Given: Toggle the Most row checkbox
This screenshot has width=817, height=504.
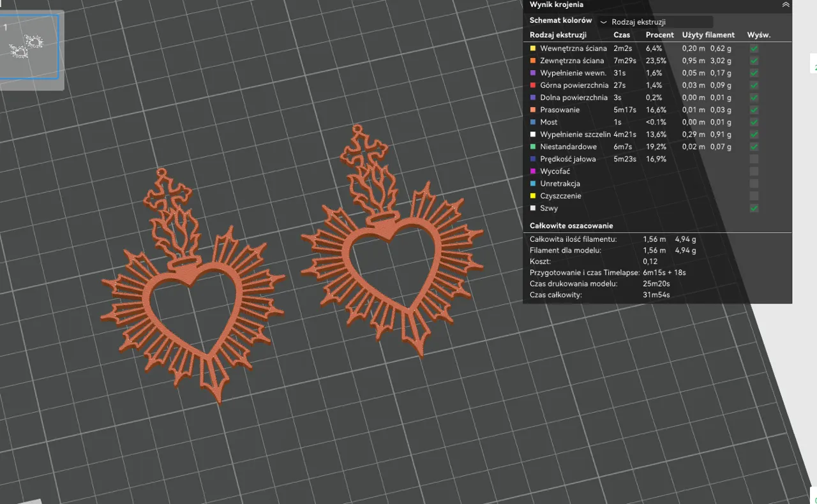Looking at the screenshot, I should [x=754, y=122].
